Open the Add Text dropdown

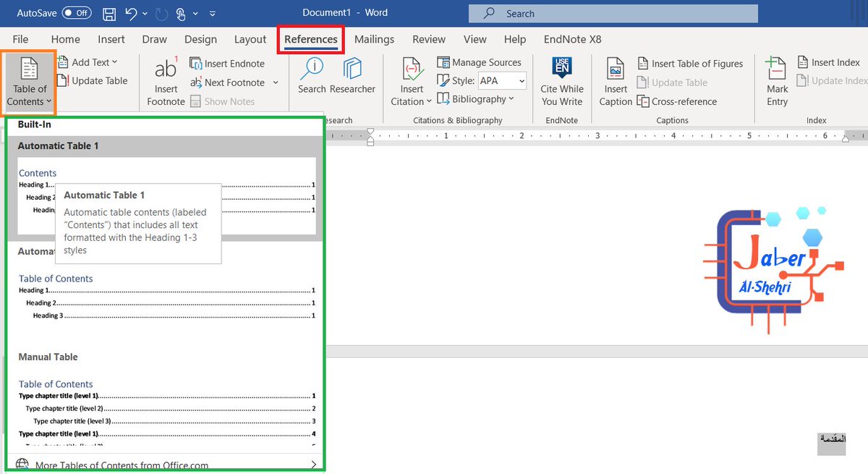[89, 62]
